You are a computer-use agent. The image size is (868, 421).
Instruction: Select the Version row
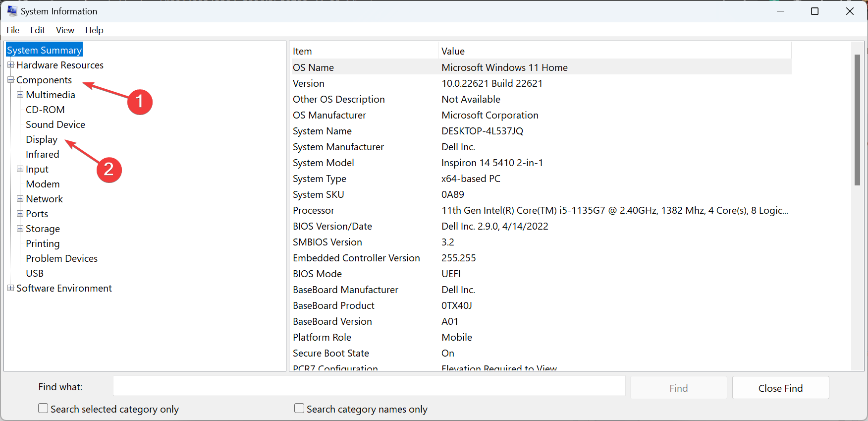[542, 83]
